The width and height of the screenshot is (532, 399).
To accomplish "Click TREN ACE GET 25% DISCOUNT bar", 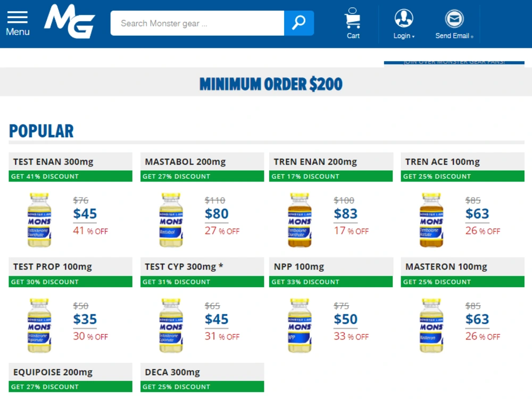I will coord(462,176).
